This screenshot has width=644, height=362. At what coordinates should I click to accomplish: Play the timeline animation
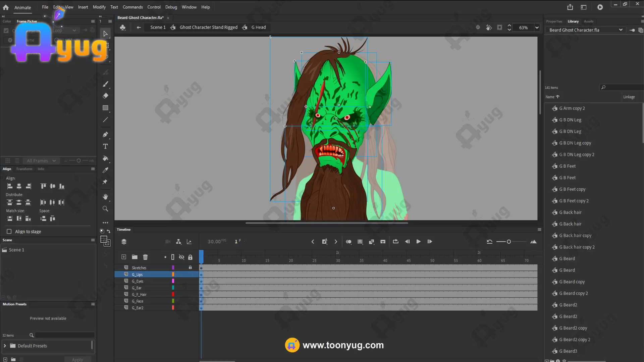click(x=418, y=242)
